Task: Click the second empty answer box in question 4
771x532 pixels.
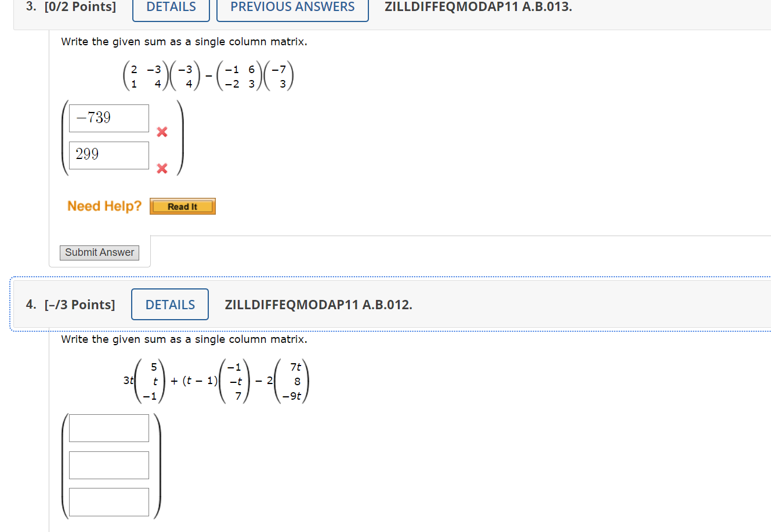Action: (108, 465)
